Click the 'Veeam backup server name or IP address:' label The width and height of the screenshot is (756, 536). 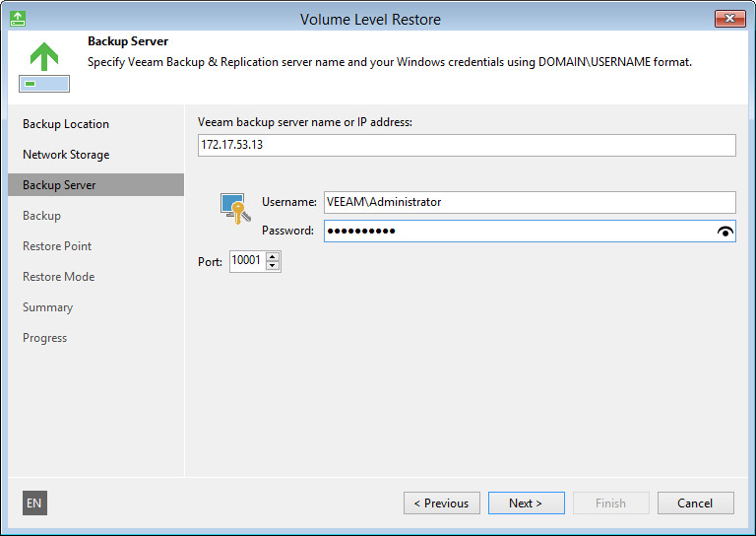click(305, 122)
